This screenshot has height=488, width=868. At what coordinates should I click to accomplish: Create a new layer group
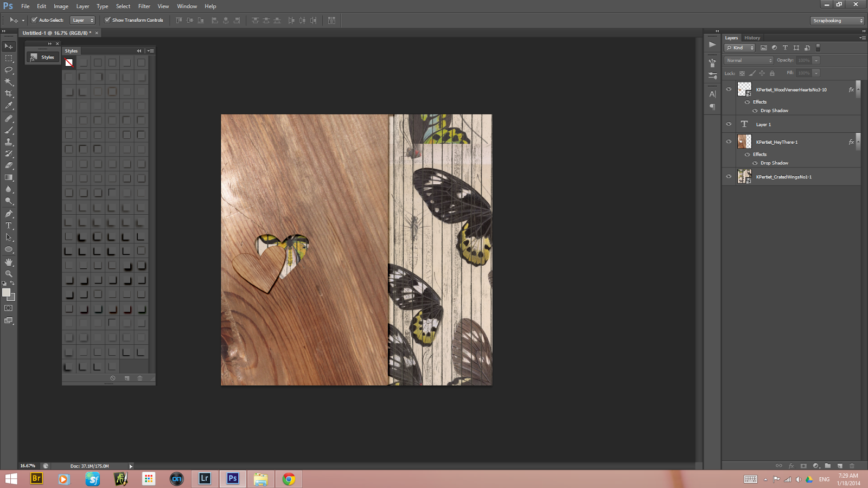pos(828,466)
